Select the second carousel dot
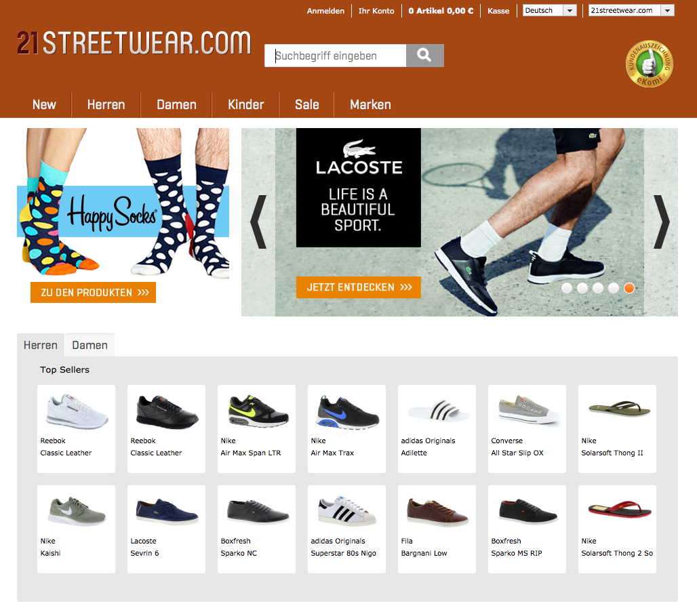 click(x=582, y=288)
